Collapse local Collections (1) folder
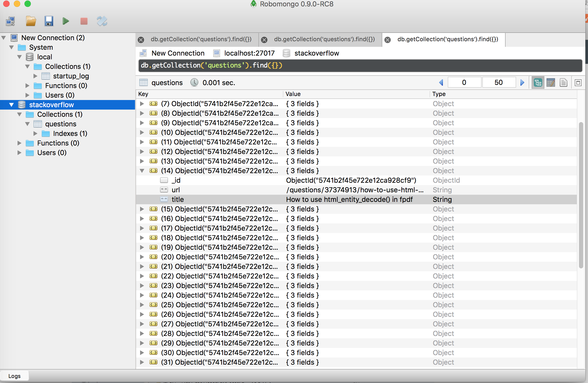588x383 pixels. (x=27, y=66)
